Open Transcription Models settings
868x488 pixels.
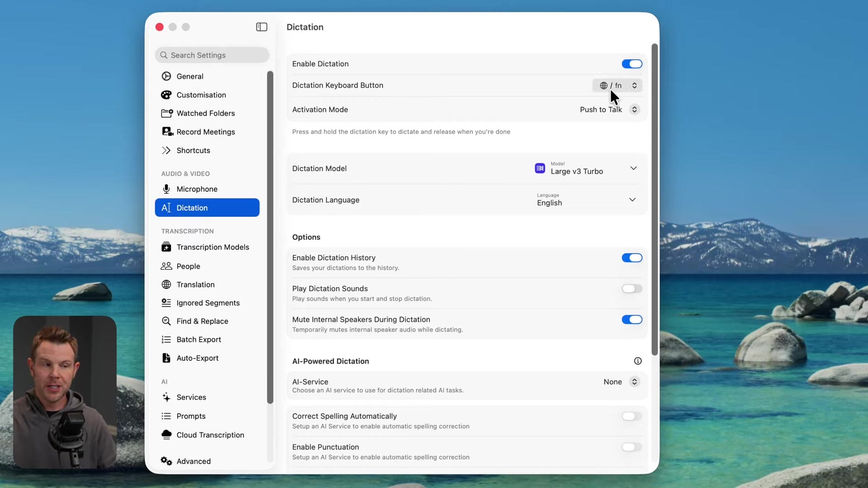[x=207, y=247]
